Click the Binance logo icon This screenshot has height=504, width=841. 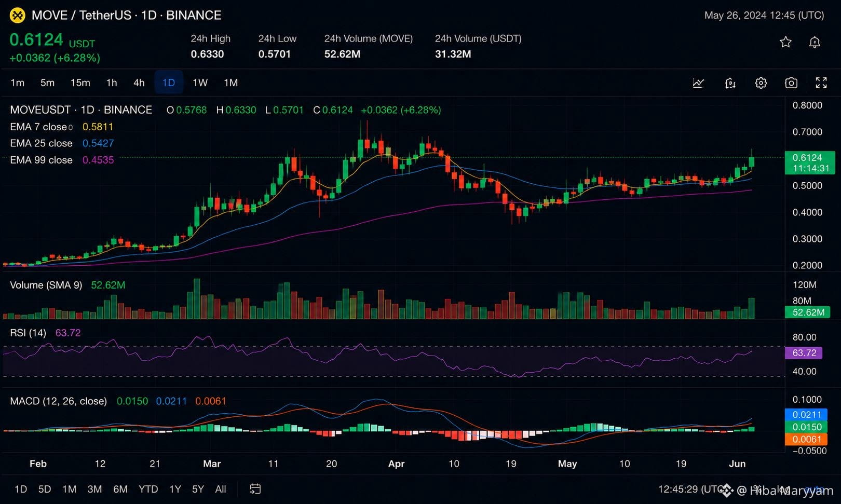pyautogui.click(x=18, y=16)
